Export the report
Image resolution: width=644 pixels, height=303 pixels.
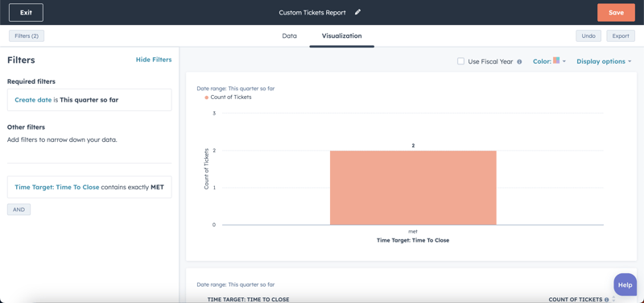coord(621,35)
